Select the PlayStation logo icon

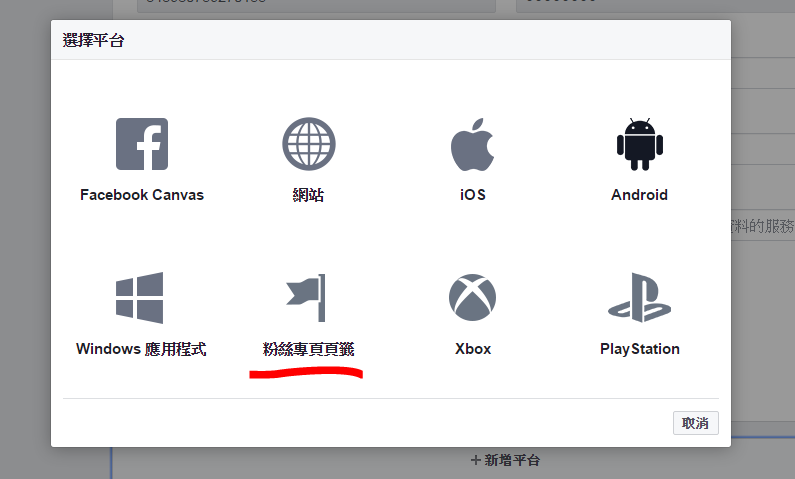click(639, 298)
